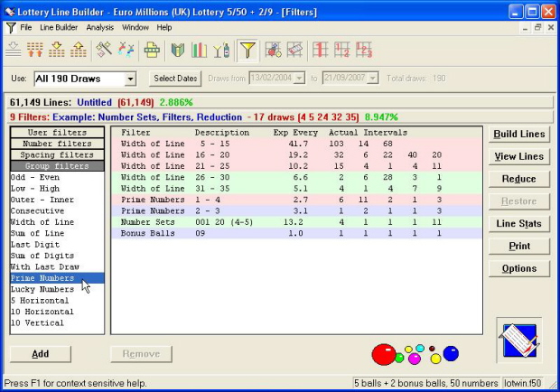Click the Add button
The image size is (560, 392).
point(41,354)
